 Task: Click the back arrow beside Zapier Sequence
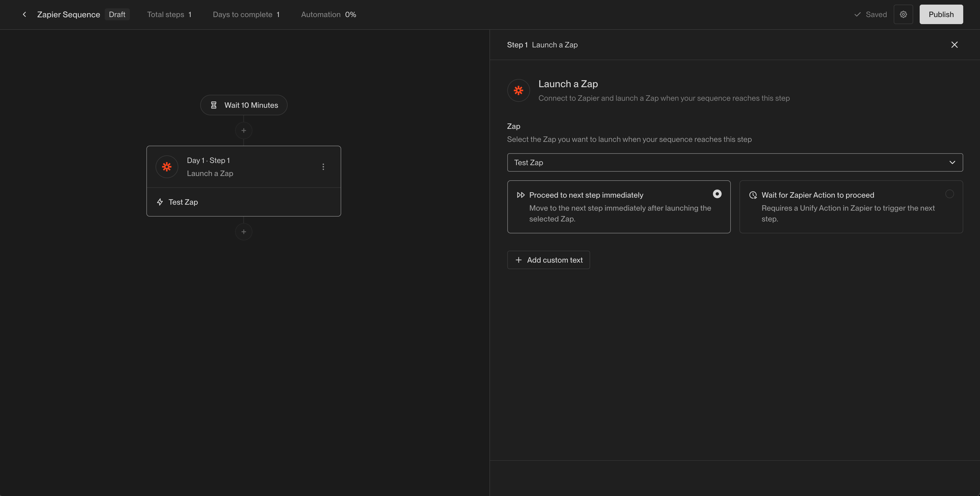click(24, 14)
